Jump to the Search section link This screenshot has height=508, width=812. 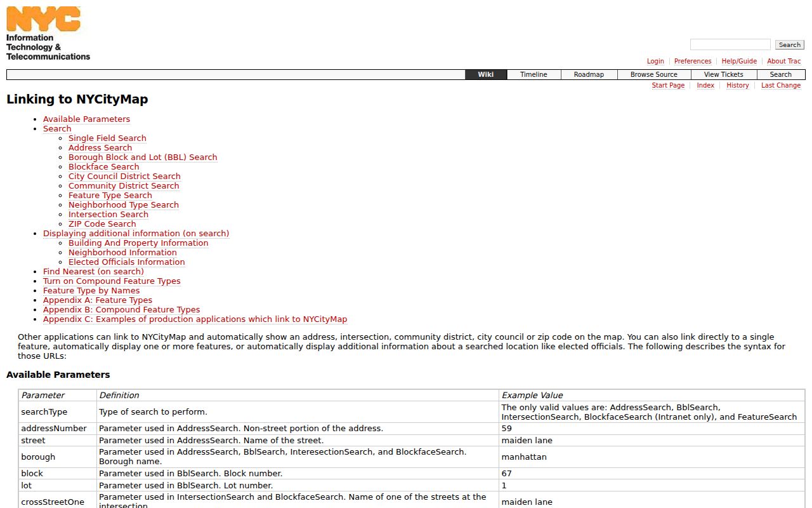57,129
